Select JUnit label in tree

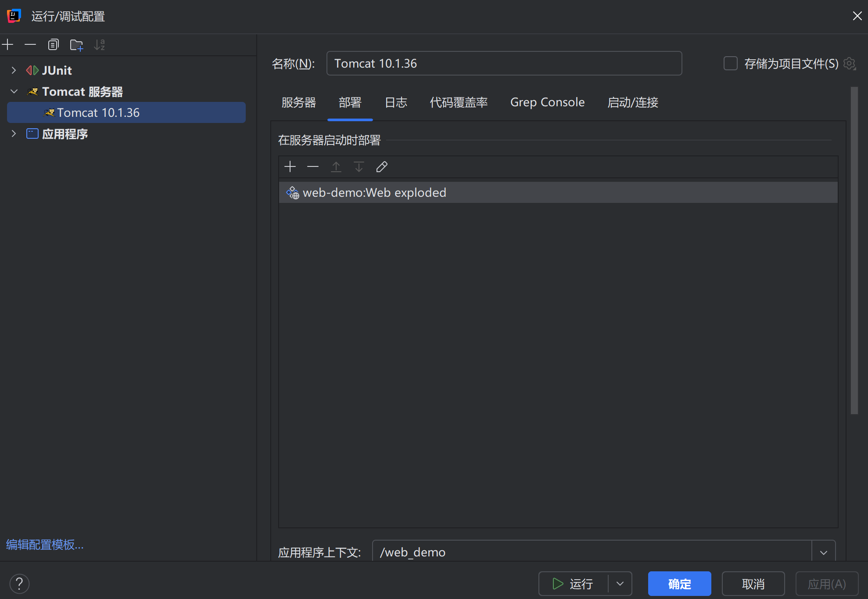57,70
